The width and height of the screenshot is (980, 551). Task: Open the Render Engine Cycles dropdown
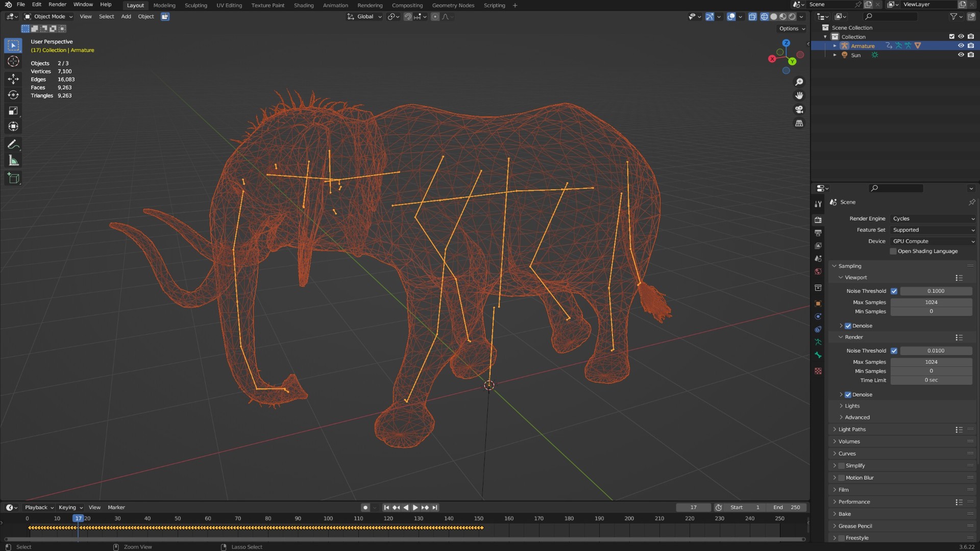[934, 219]
